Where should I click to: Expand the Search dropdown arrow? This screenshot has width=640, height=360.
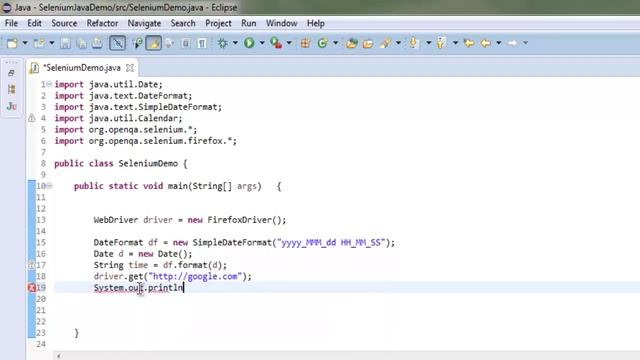click(x=398, y=43)
